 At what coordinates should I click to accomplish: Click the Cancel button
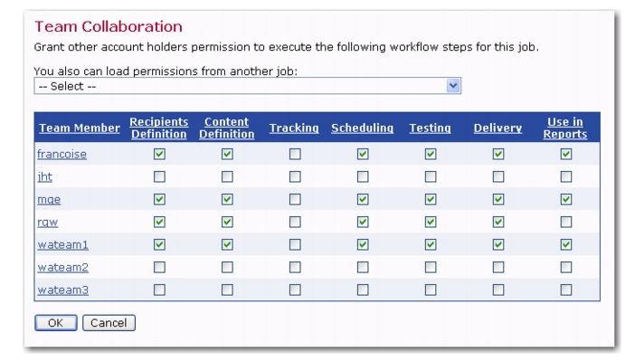[x=109, y=323]
